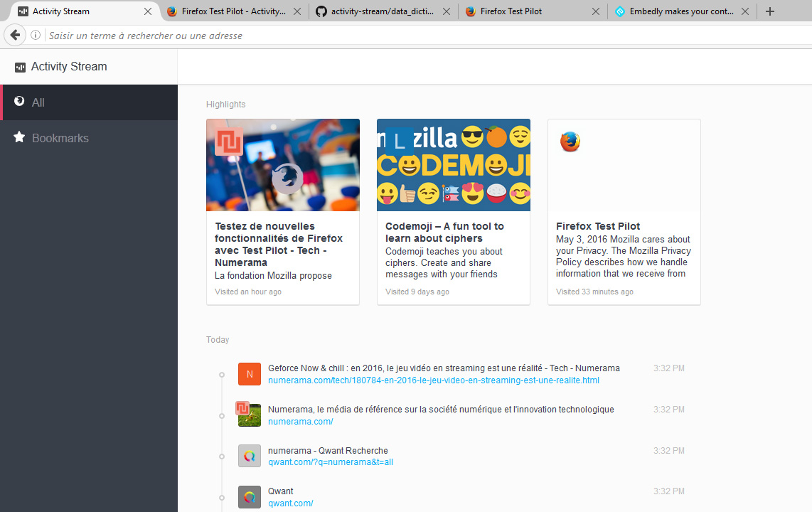This screenshot has width=812, height=512.
Task: Switch to Firefox Test Pilot - Activity tab
Action: tap(233, 11)
